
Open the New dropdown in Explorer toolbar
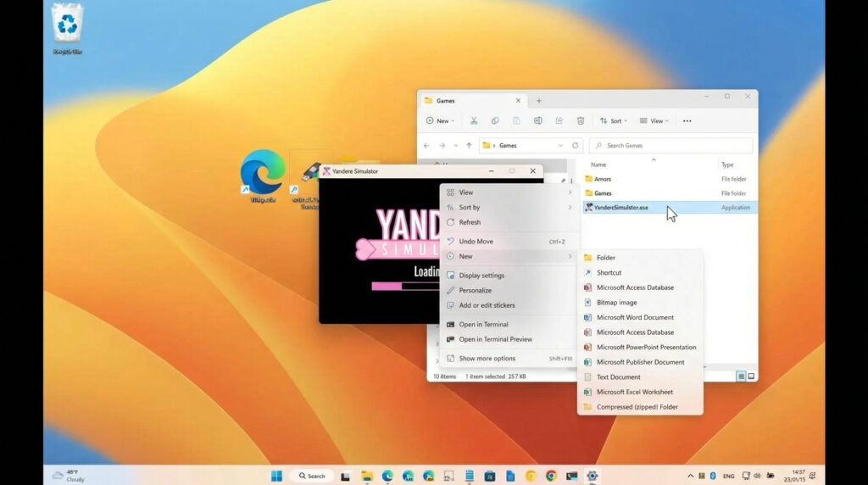pyautogui.click(x=440, y=121)
